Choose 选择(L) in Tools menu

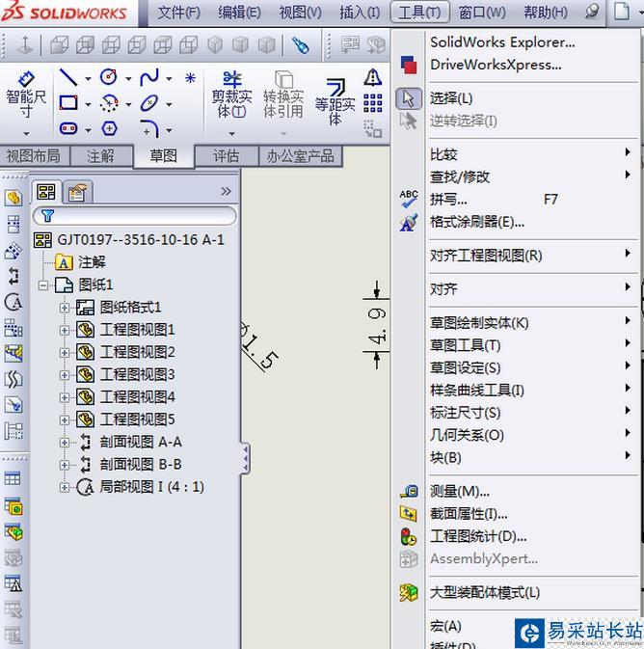[x=451, y=98]
